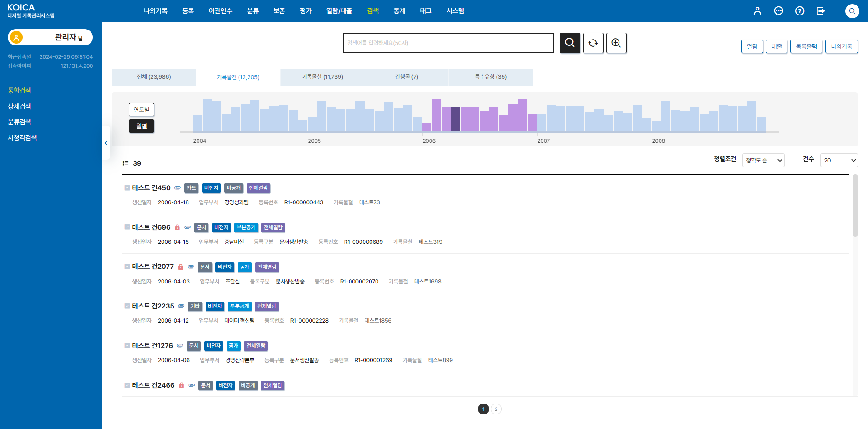Click the KOICA logo

click(30, 11)
